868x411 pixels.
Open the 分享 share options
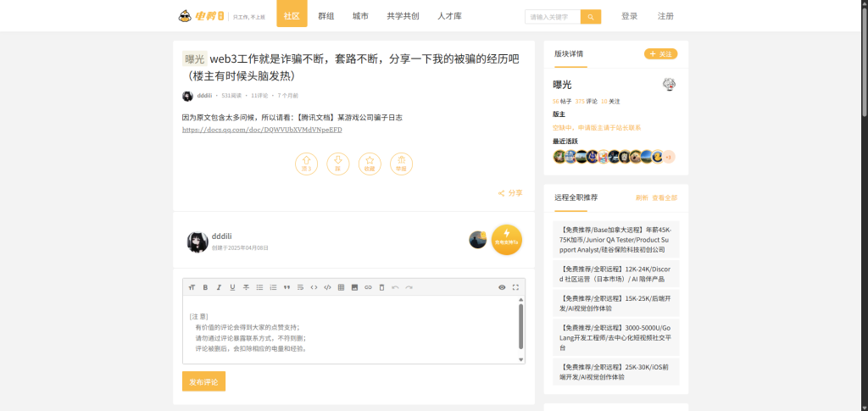510,193
